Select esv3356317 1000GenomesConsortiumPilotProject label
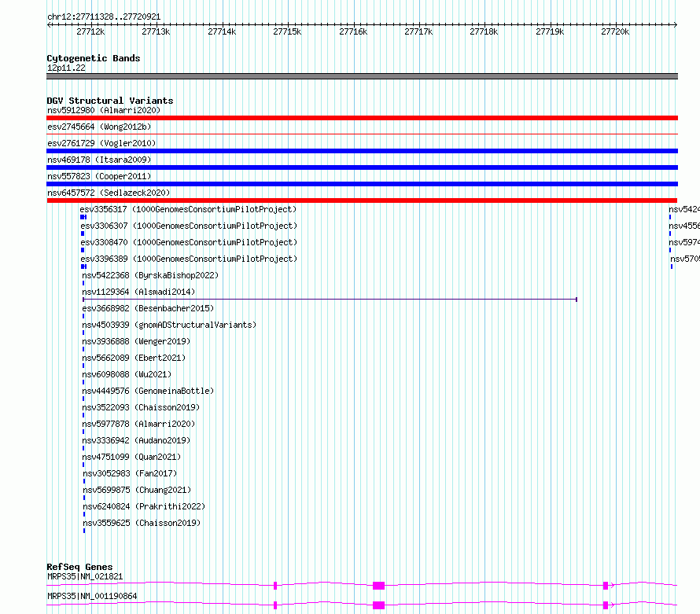Image resolution: width=700 pixels, height=614 pixels. pos(188,209)
